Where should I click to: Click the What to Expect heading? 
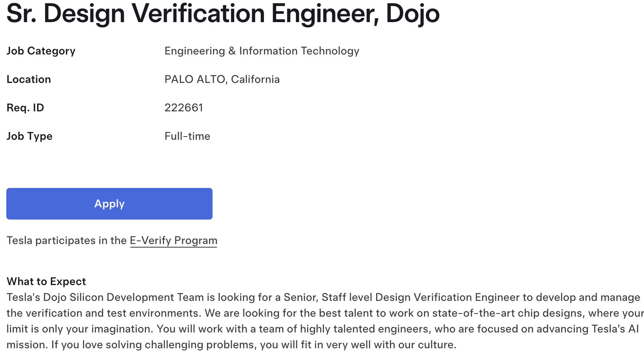pos(46,282)
